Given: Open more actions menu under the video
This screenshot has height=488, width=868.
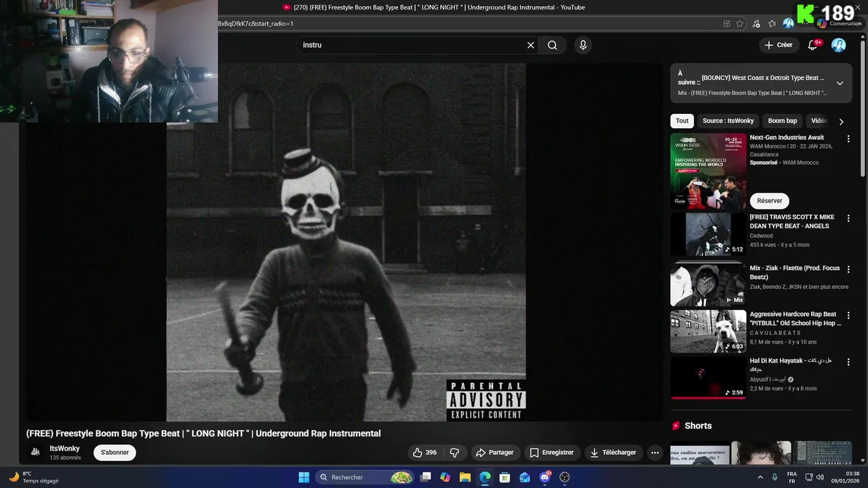Looking at the screenshot, I should (x=654, y=453).
